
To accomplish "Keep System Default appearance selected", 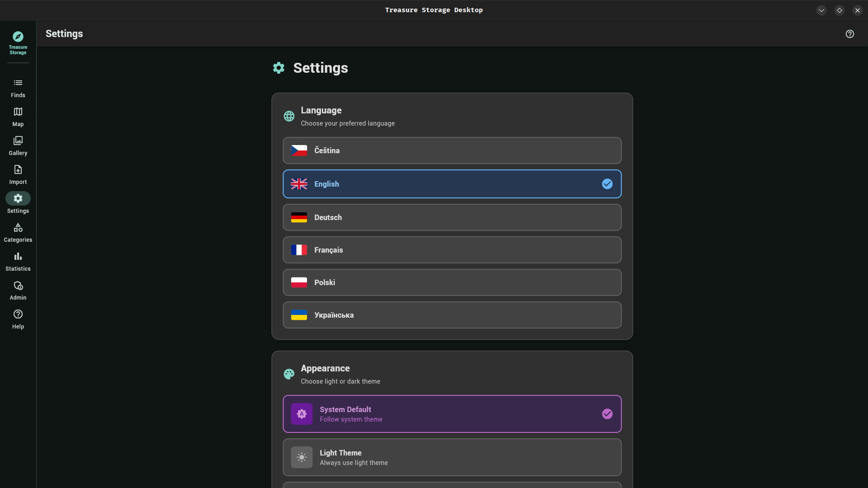I will click(452, 413).
